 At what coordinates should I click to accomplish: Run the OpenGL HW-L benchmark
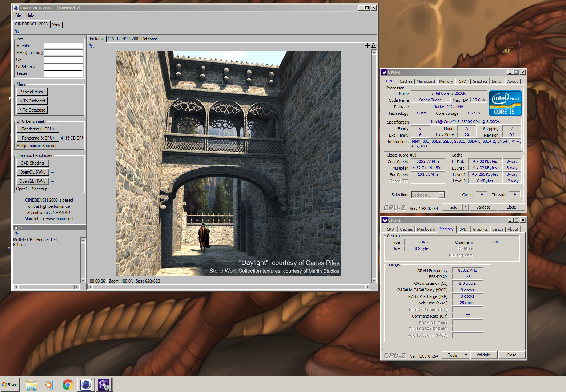[x=32, y=181]
